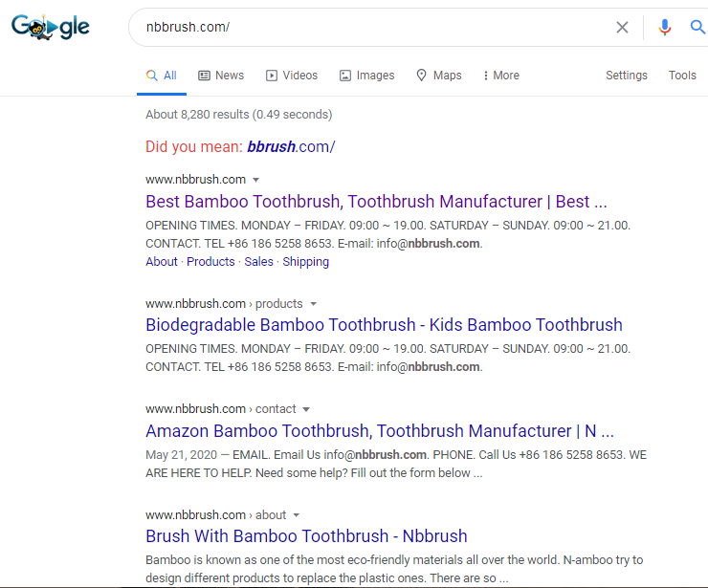Switch to the Images tab
This screenshot has height=588, width=708.
coord(367,76)
